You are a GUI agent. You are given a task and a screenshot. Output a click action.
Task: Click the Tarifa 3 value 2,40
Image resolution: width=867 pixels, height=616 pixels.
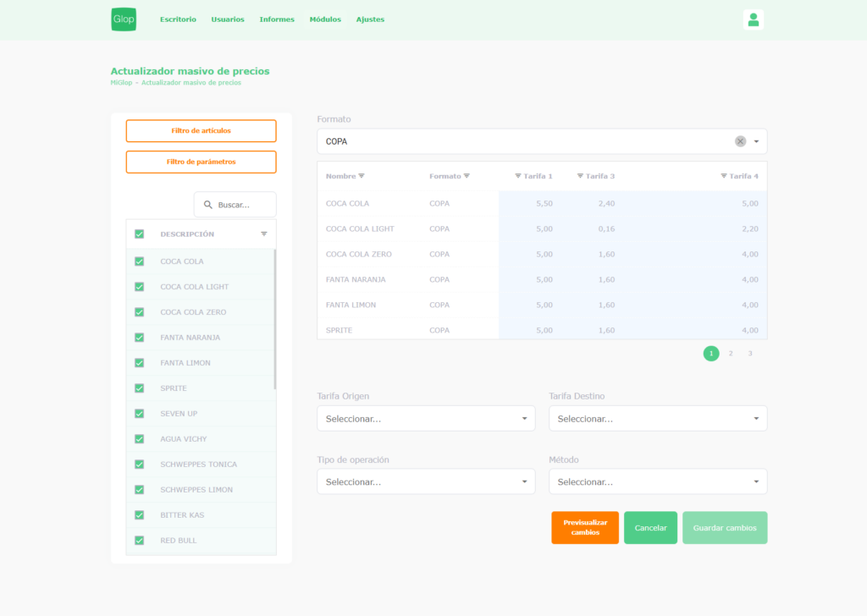606,203
